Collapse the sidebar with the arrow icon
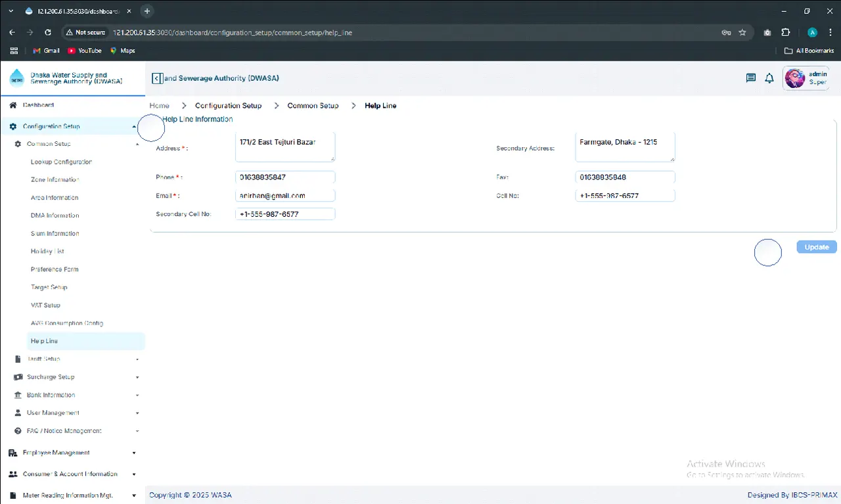Screen dimensions: 841x504 (157, 78)
